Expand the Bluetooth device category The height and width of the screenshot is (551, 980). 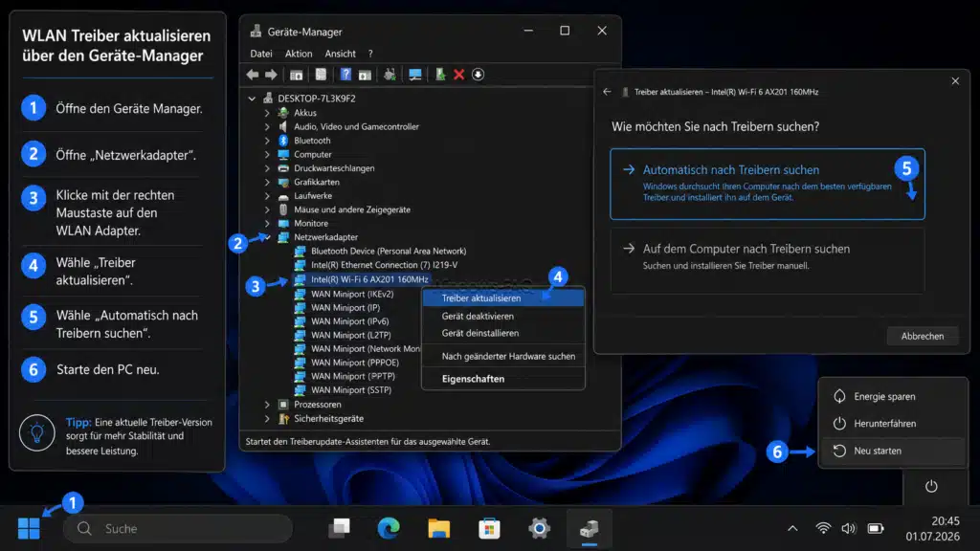[x=267, y=141]
